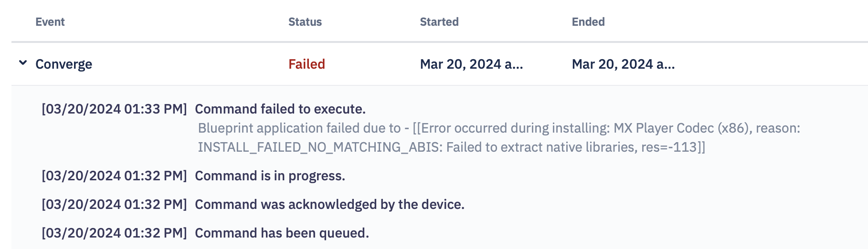Click the Ended column header
868x249 pixels.
pyautogui.click(x=588, y=22)
